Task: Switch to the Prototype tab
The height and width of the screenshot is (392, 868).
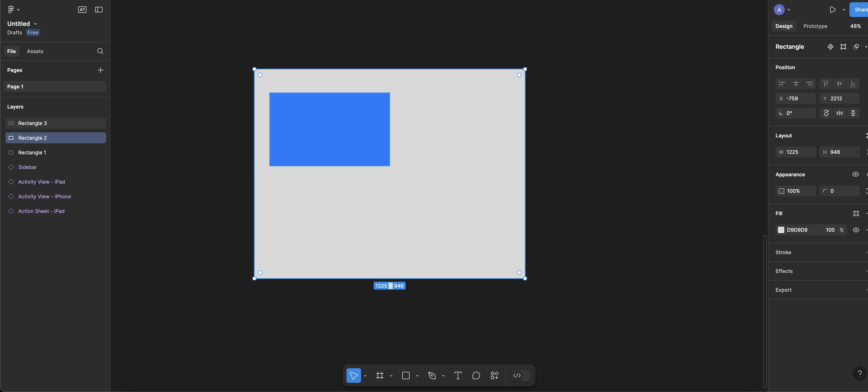Action: pos(815,26)
